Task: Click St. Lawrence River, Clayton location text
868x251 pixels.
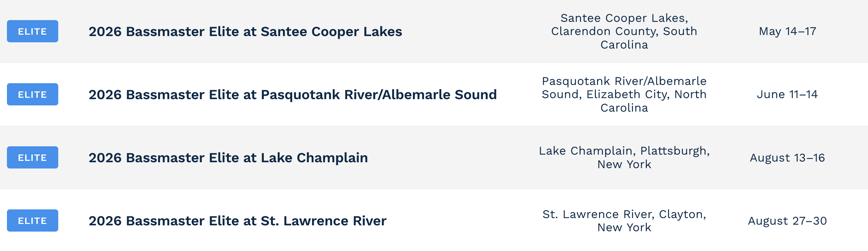Action: point(624,220)
